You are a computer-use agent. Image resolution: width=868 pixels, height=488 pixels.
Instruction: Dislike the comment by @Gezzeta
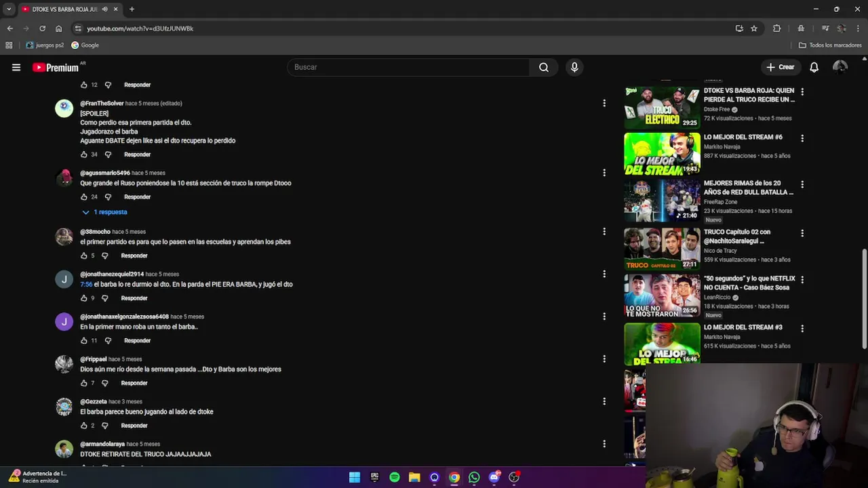[104, 426]
